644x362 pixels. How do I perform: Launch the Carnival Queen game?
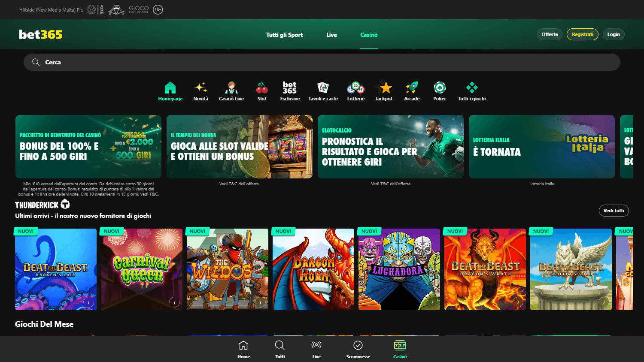142,269
